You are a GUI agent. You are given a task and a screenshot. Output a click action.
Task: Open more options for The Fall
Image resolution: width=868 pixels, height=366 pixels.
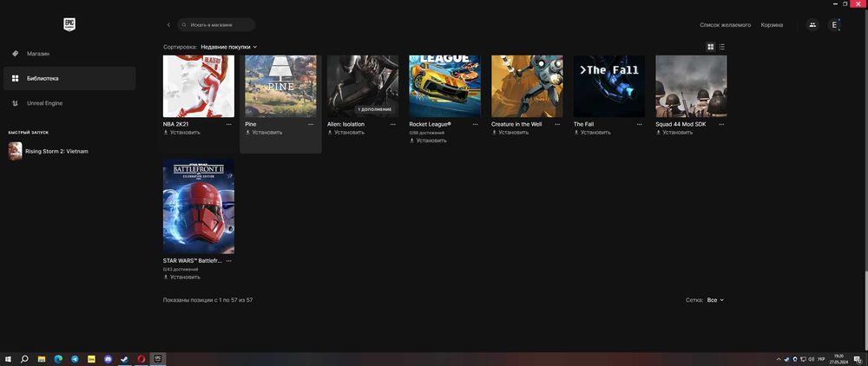(x=640, y=124)
